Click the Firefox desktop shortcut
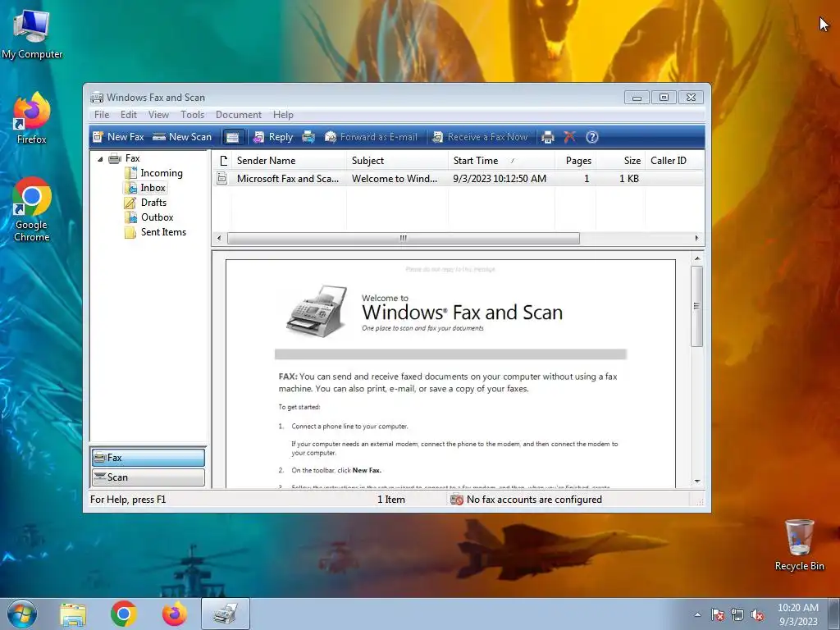 coord(32,118)
